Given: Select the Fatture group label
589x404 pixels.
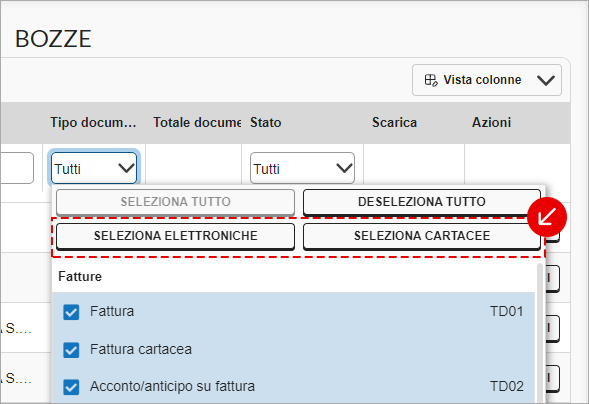Looking at the screenshot, I should click(x=80, y=277).
